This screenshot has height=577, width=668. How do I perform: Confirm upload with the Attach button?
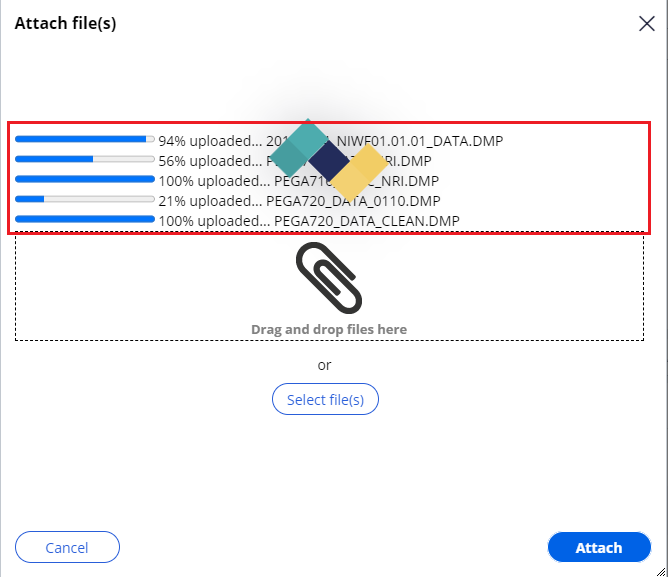(x=599, y=547)
